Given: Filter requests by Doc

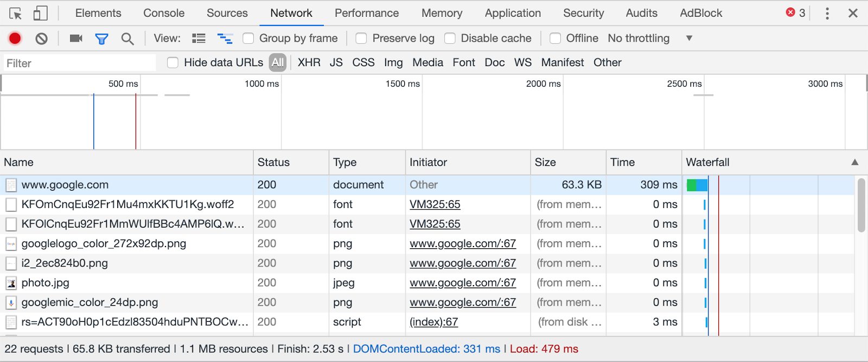Looking at the screenshot, I should 495,63.
